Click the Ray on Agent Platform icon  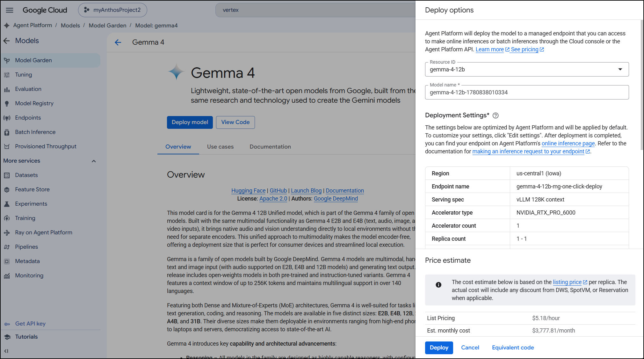7,233
